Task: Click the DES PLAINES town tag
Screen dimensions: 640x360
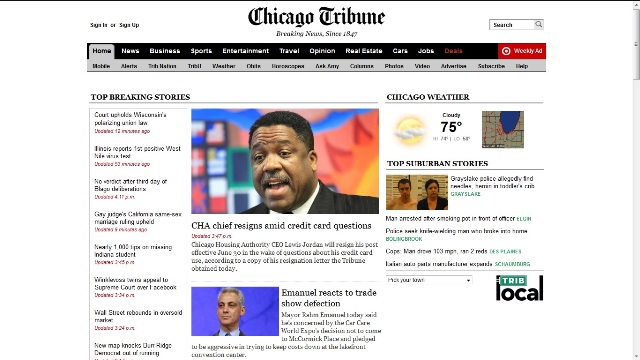Action: (505, 251)
